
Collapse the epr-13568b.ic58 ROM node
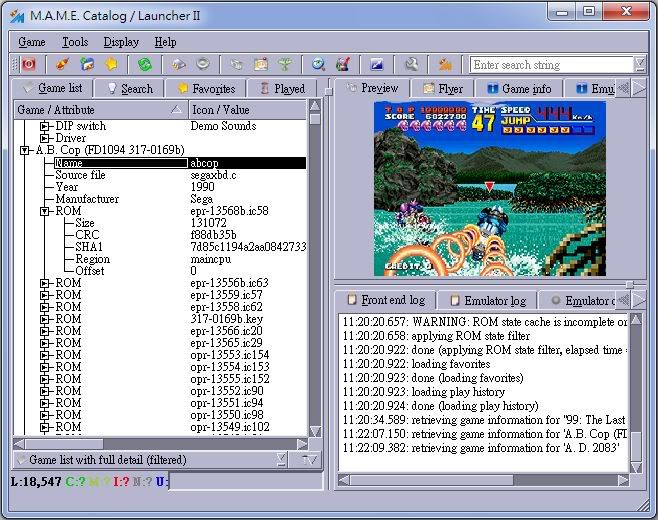coord(44,211)
